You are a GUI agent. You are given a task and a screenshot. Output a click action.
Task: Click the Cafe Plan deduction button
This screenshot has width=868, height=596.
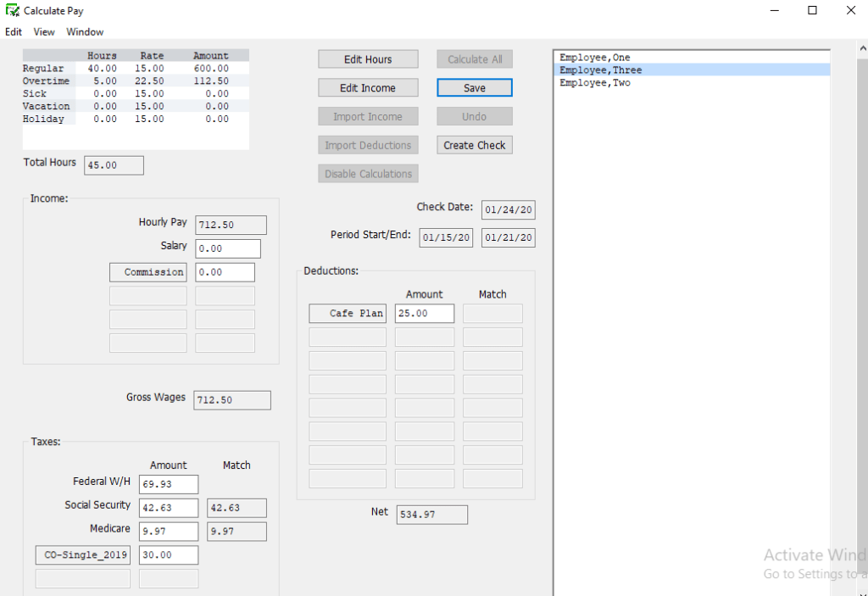348,314
